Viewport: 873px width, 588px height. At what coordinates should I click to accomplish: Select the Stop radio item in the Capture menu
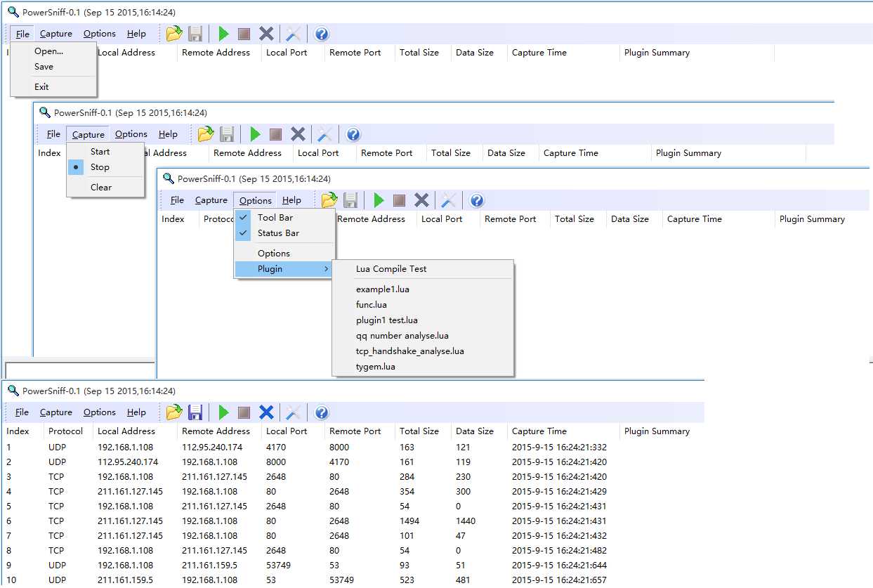coord(105,167)
